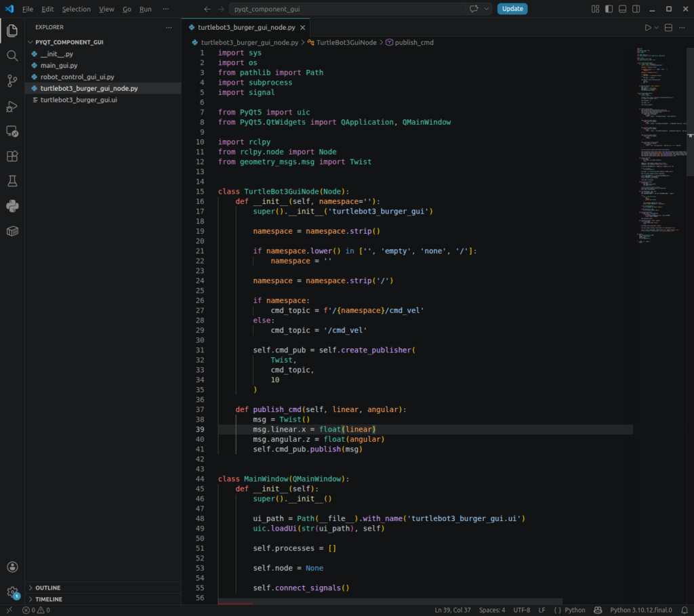Close the turtlebot3_burger_gui_node.py tab
This screenshot has height=616, width=694.
303,27
